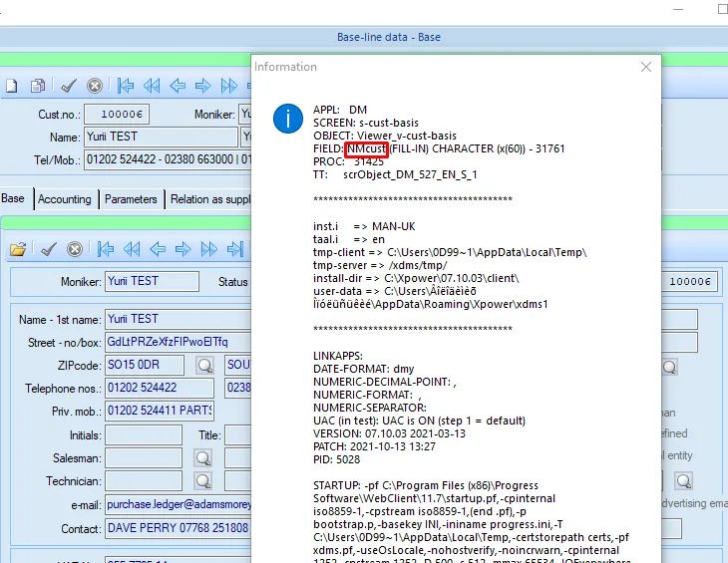Click the Initials field
The height and width of the screenshot is (563, 728).
click(144, 435)
